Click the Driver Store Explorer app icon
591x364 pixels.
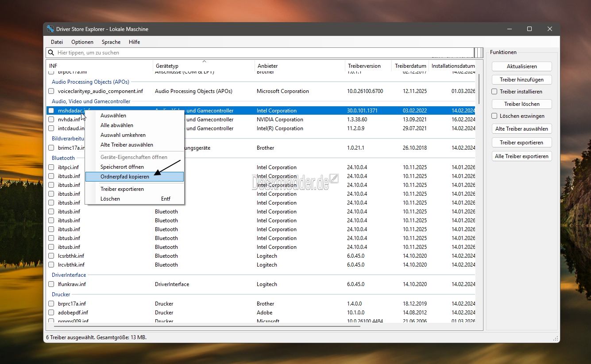[50, 29]
